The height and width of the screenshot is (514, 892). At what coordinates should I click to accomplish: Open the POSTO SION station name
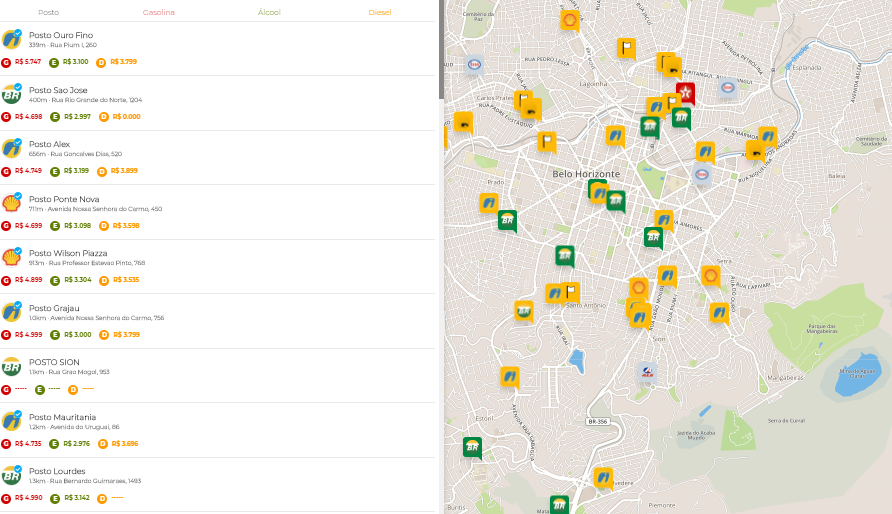54,362
